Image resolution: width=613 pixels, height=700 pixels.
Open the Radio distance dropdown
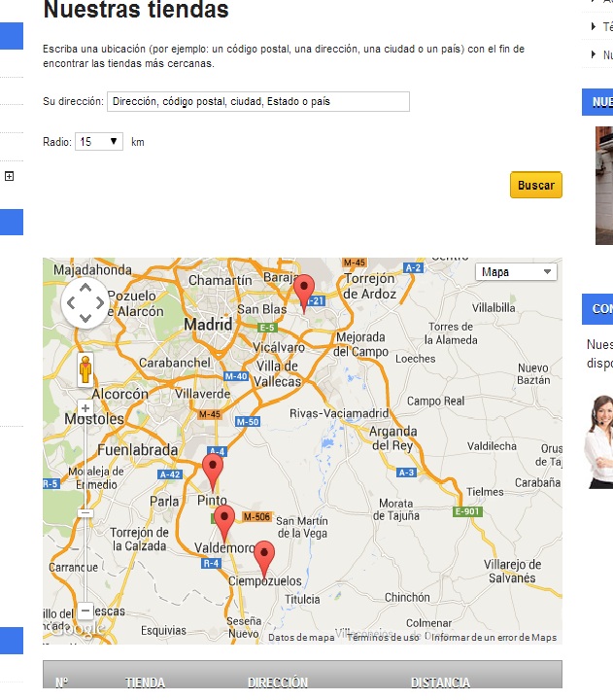click(x=98, y=142)
